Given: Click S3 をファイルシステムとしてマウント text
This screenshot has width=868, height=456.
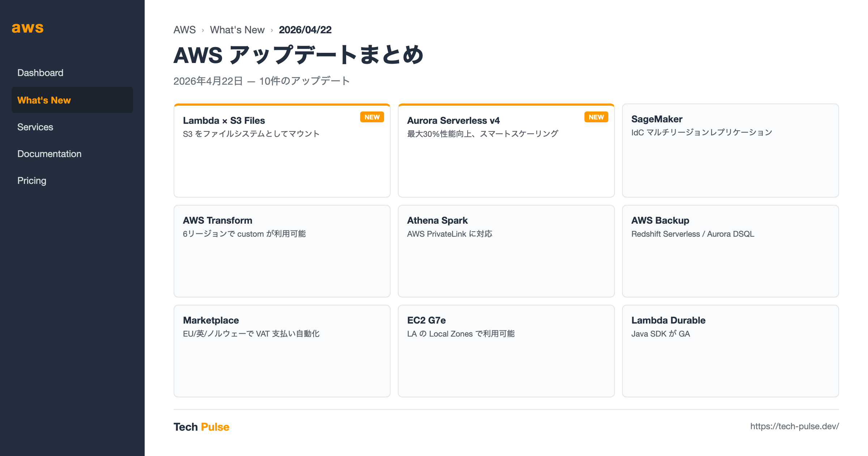Looking at the screenshot, I should [x=251, y=134].
